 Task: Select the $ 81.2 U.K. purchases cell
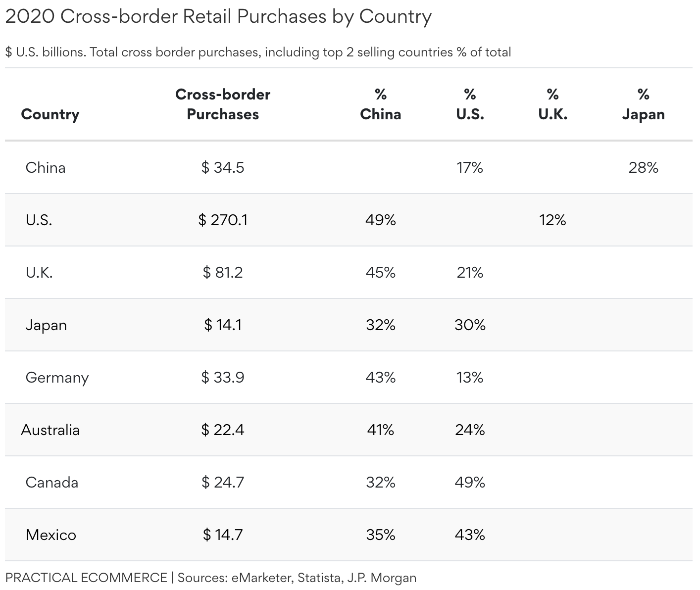click(x=223, y=273)
